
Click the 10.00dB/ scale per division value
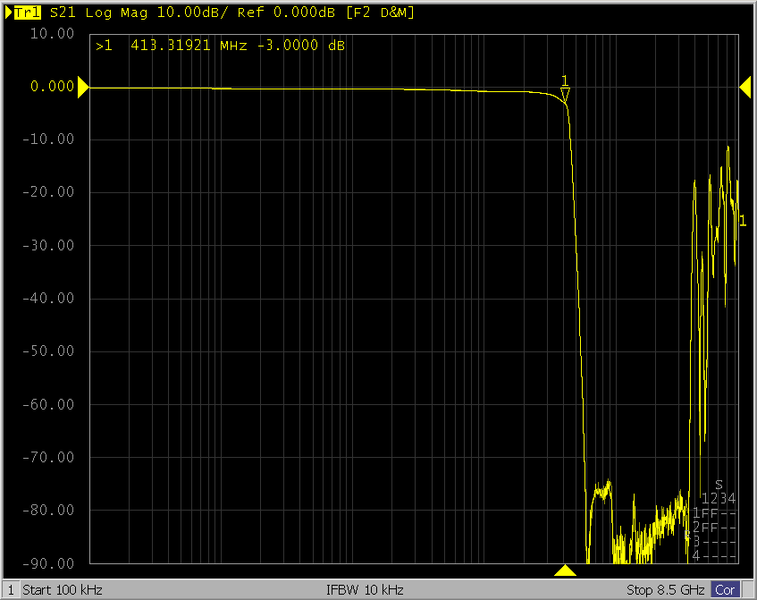tap(163, 13)
